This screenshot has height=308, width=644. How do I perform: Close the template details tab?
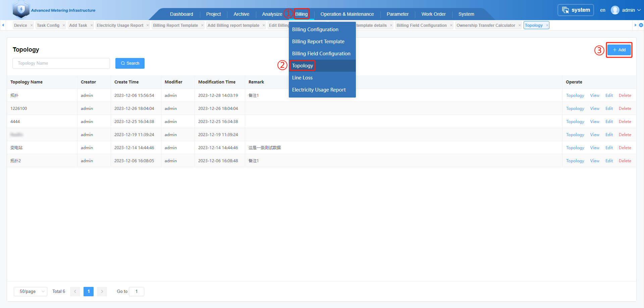click(x=391, y=25)
